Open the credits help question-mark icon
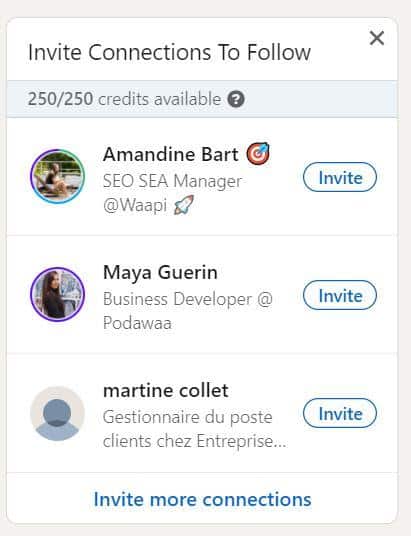Viewport: 411px width, 536px height. pos(236,99)
